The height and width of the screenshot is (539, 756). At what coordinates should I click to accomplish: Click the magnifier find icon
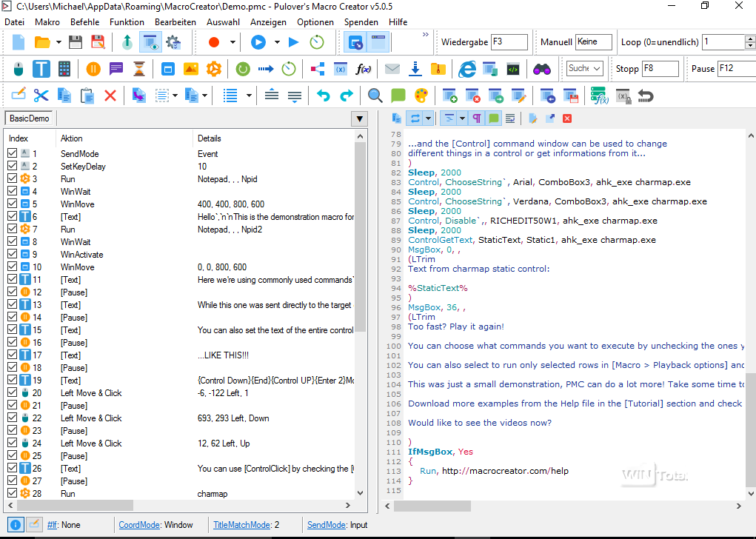coord(375,96)
